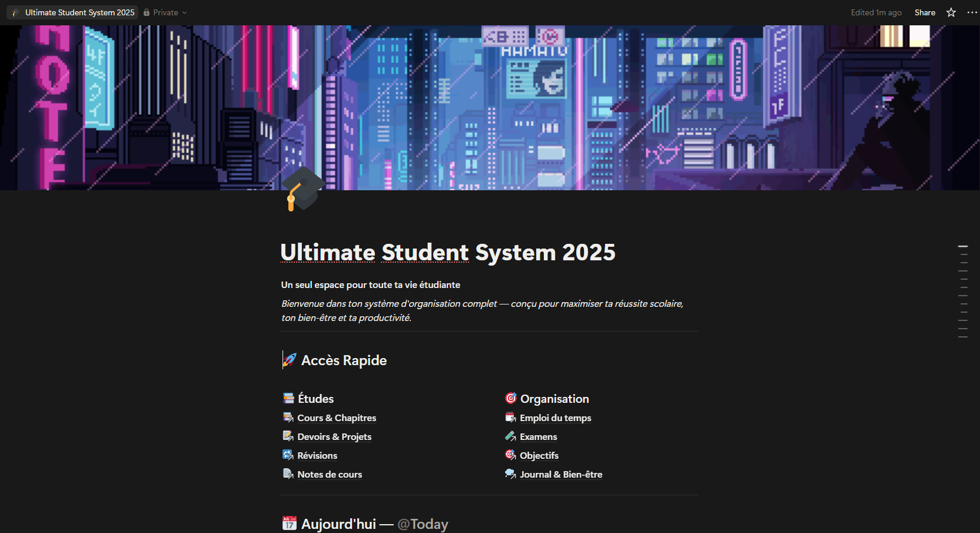Image resolution: width=980 pixels, height=533 pixels.
Task: Click the Emploi du temps calendar icon
Action: click(x=510, y=418)
